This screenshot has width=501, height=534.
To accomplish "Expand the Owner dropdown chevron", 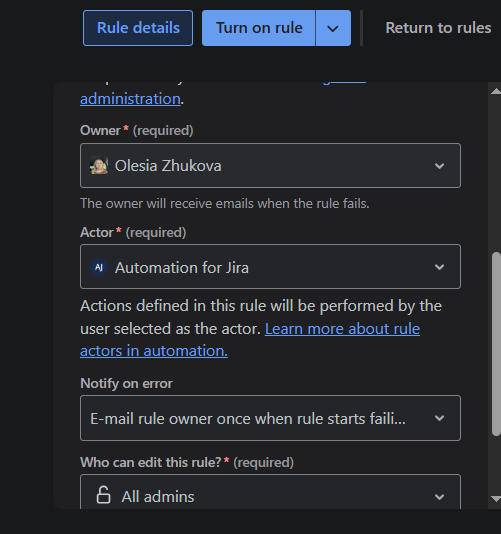I will coord(439,166).
